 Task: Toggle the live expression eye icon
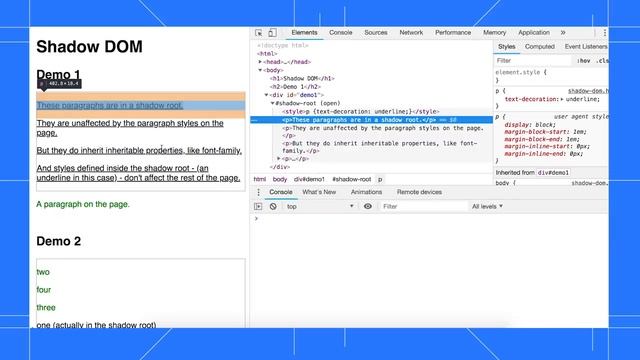368,207
